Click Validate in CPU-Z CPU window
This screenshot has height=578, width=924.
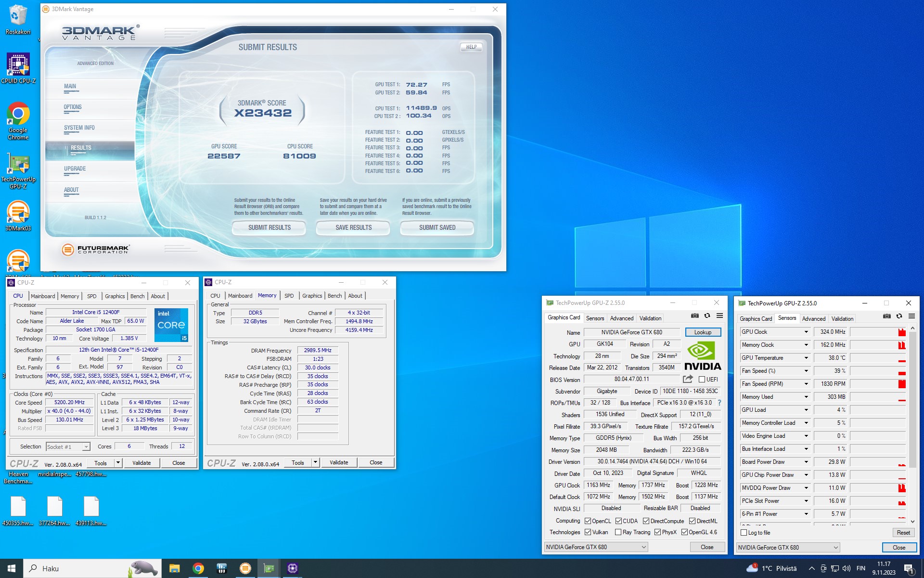tap(141, 463)
